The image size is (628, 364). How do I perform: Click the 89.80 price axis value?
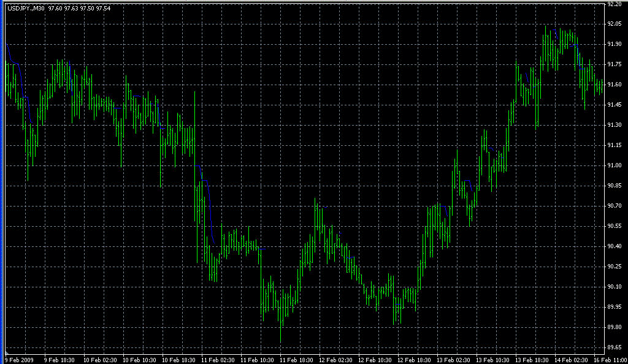[x=613, y=327]
